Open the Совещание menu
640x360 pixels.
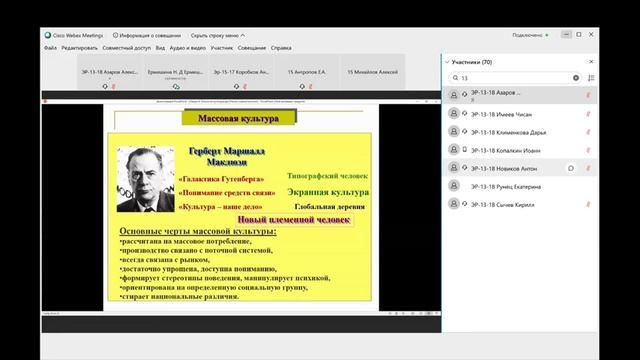click(x=252, y=48)
